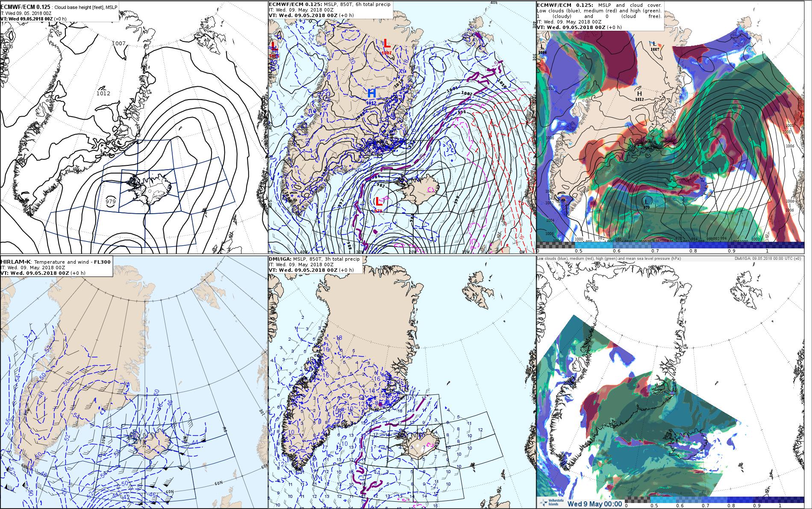
Task: Click the 979 pressure label in cloud base map
Action: tap(110, 201)
